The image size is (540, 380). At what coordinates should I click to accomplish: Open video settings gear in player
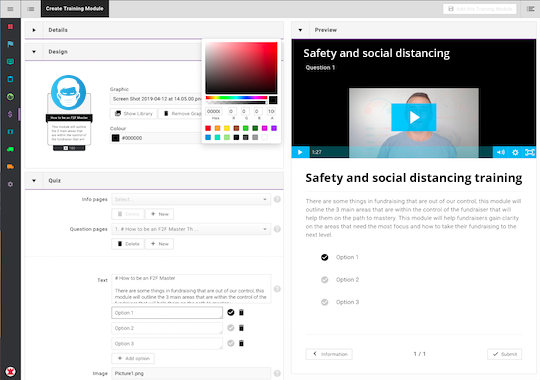tap(515, 152)
